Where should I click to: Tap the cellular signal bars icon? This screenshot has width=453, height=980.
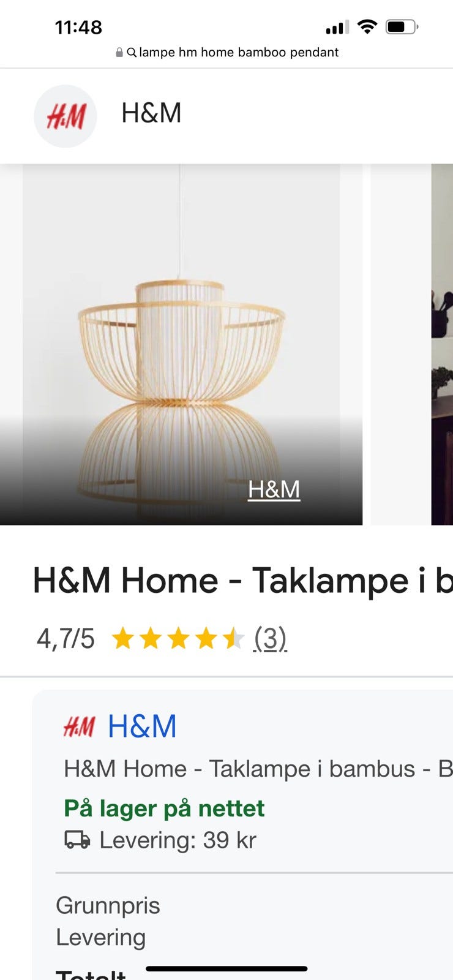click(x=337, y=27)
